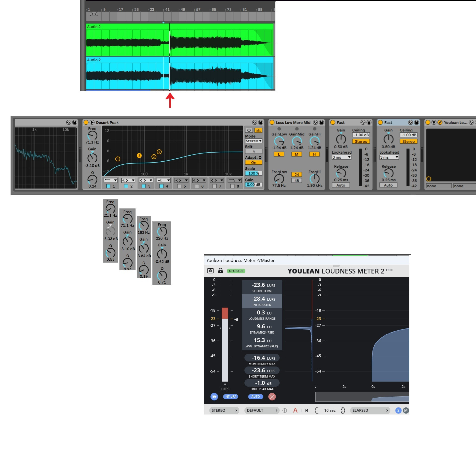Hot-swap the Less Low More Mid preset

coord(315,122)
